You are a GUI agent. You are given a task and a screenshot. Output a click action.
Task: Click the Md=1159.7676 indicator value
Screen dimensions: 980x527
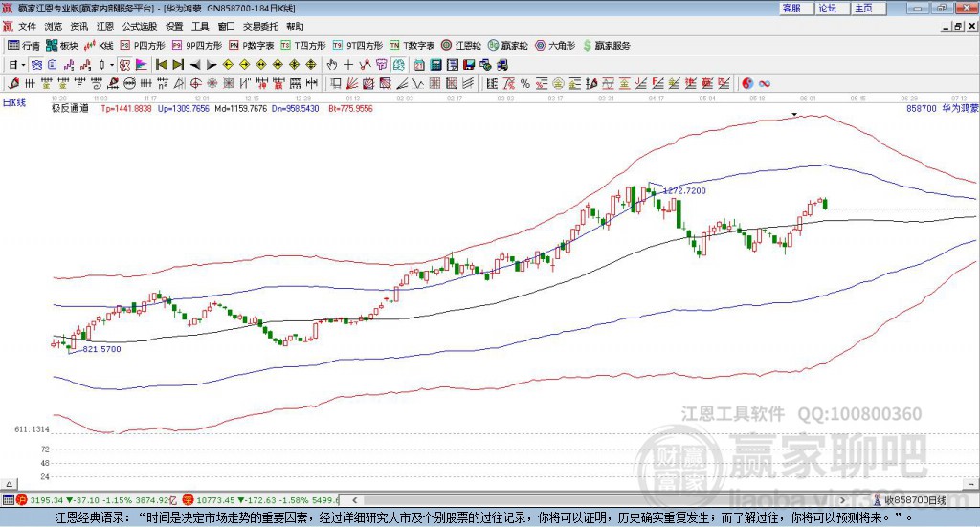(240, 108)
